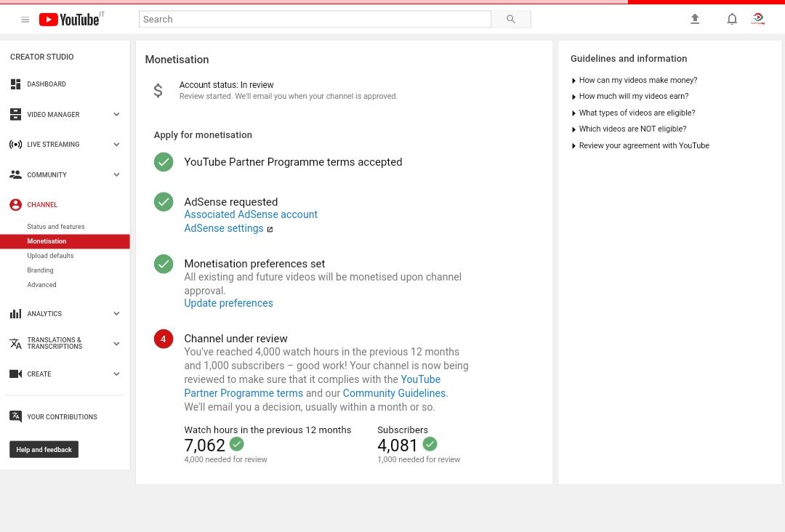Click the green check beside AdSense requested
The height and width of the screenshot is (532, 785).
pyautogui.click(x=164, y=202)
